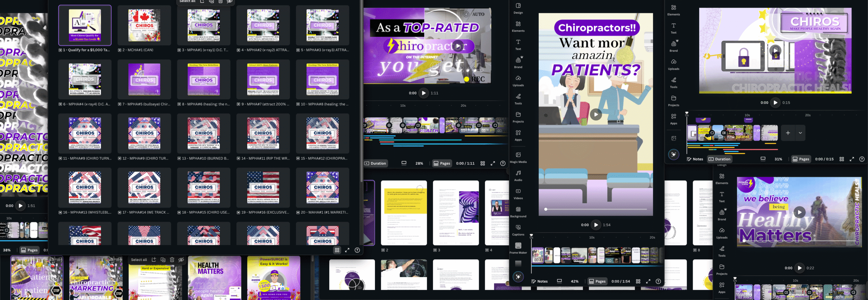Open the Captions panel
Image resolution: width=868 pixels, height=300 pixels.
518,230
